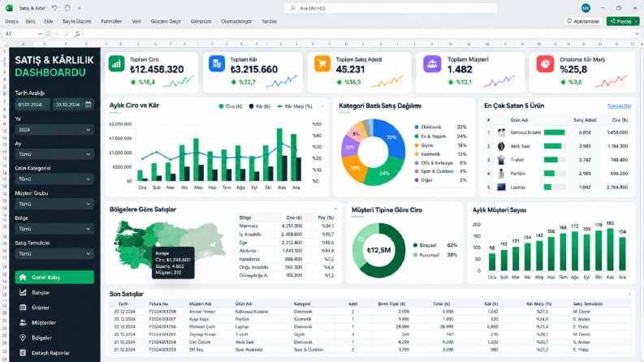This screenshot has width=644, height=362.
Task: Click the orange cart icon on Toplam Satış Adedi
Action: pyautogui.click(x=322, y=64)
